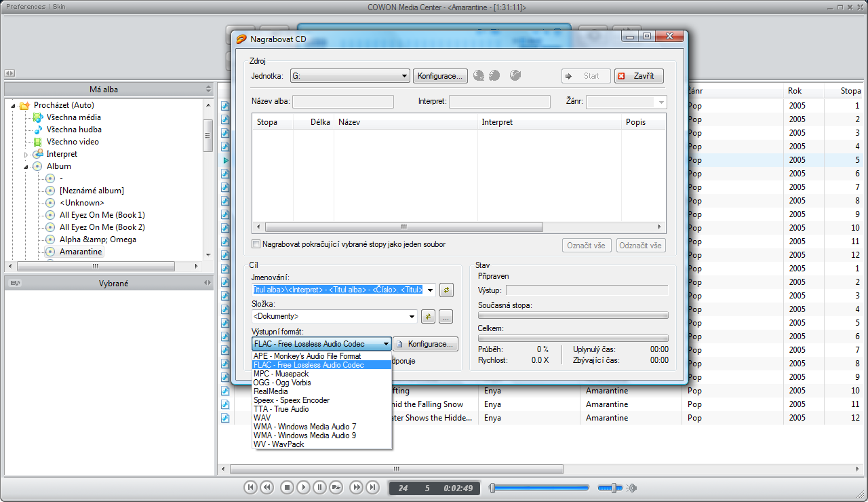Click the previous track playback button
Viewport: 868px width, 502px height.
pos(250,487)
